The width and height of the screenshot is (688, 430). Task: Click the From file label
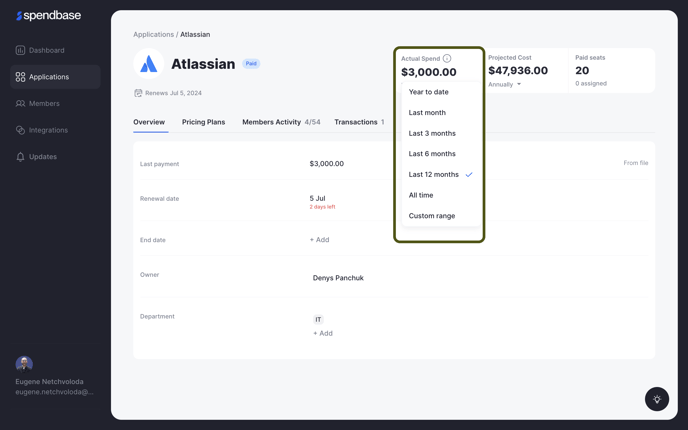pyautogui.click(x=636, y=163)
